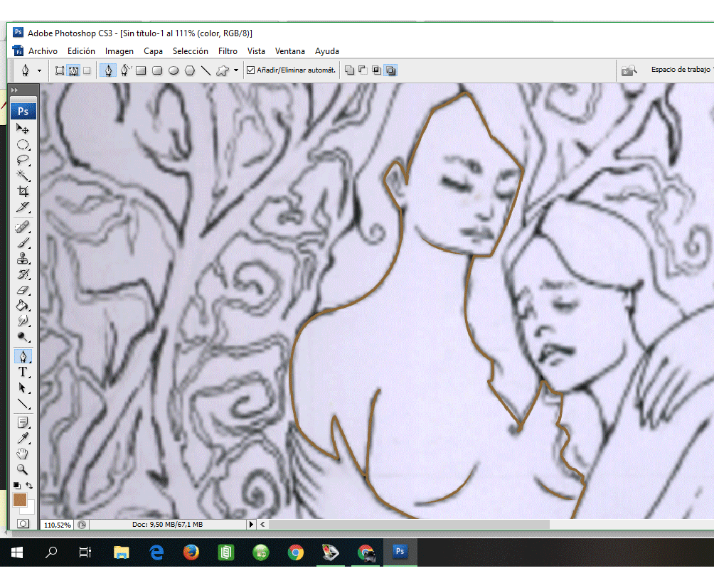Pick the Eyedropper tool
Image resolution: width=714 pixels, height=588 pixels.
click(23, 438)
